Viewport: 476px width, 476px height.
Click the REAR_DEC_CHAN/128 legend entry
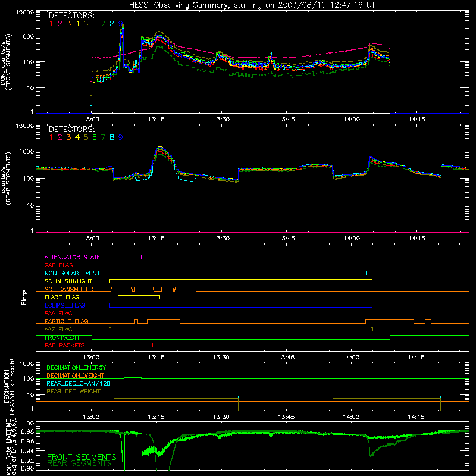(x=79, y=383)
